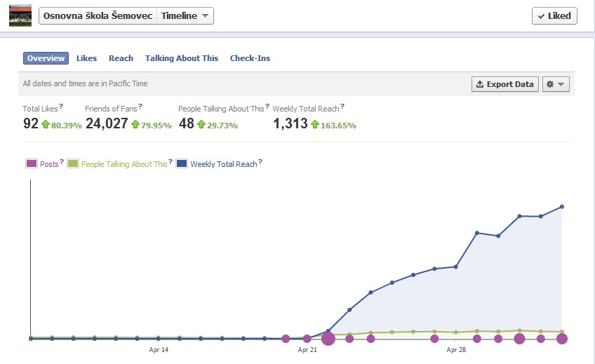This screenshot has height=364, width=595.
Task: Click help icon after People Talking About This legend
Action: coord(171,162)
